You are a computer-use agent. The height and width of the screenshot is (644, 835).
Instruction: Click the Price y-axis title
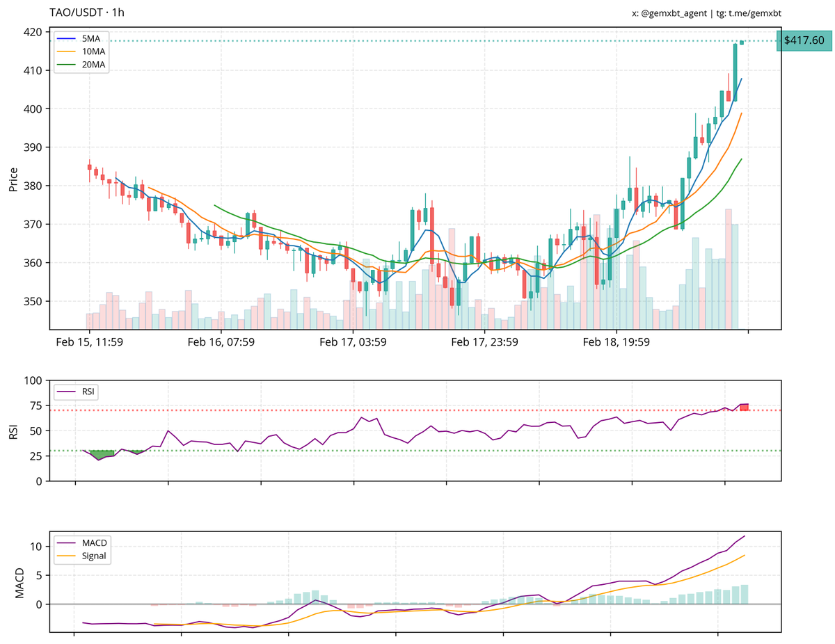pyautogui.click(x=13, y=178)
